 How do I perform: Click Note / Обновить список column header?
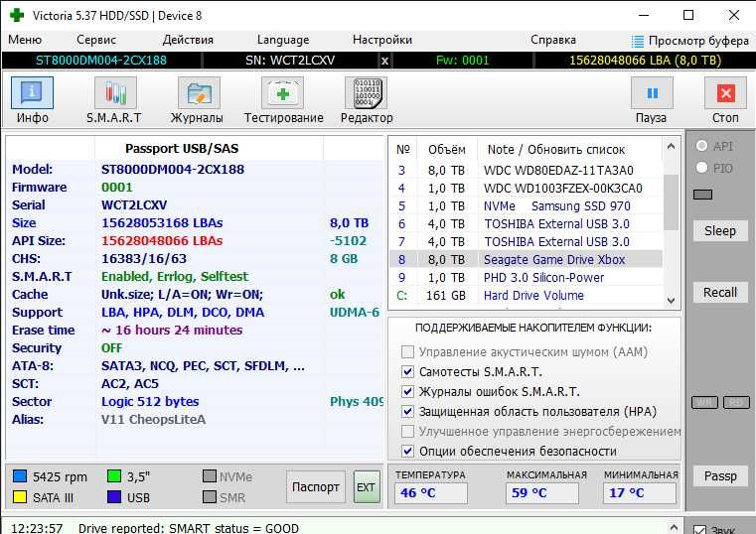(x=556, y=150)
